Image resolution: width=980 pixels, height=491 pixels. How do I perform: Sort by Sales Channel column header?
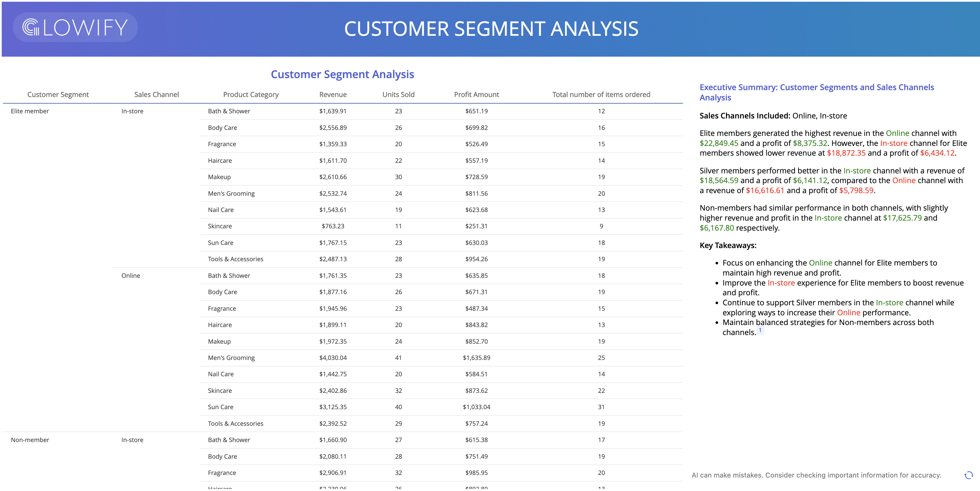pos(156,94)
